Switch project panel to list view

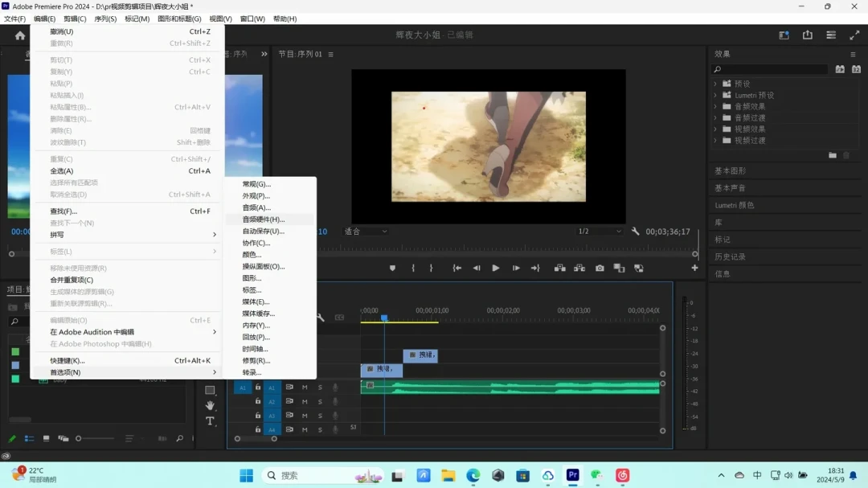coord(30,439)
